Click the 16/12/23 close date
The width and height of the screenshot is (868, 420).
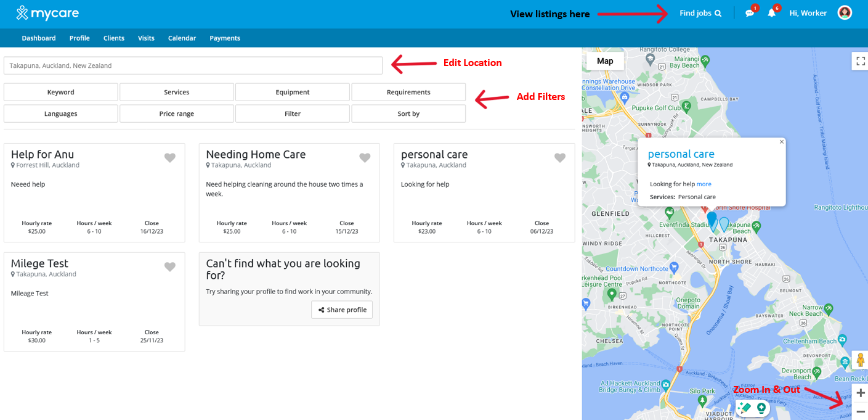152,231
